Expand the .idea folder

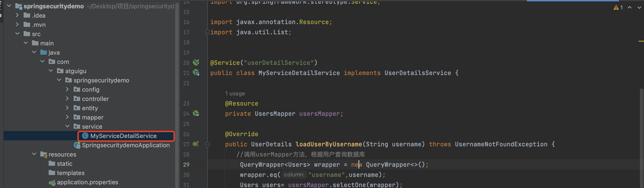pos(17,15)
